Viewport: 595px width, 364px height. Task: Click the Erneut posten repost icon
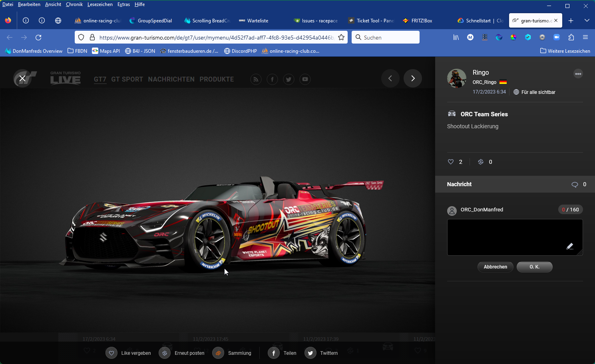165,353
